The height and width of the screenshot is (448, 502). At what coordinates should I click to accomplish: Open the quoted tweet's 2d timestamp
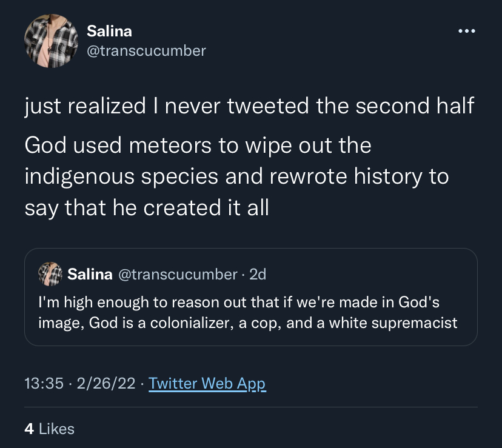(258, 275)
